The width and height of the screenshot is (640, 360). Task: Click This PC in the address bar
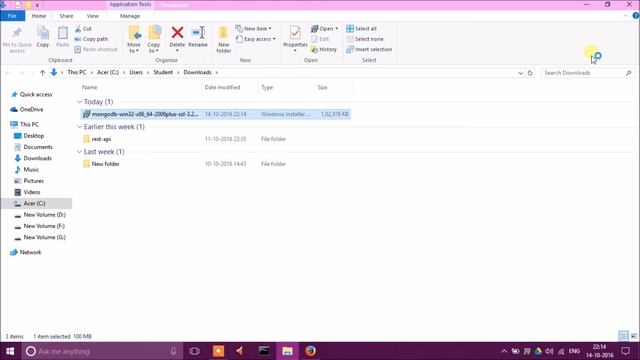coord(76,72)
